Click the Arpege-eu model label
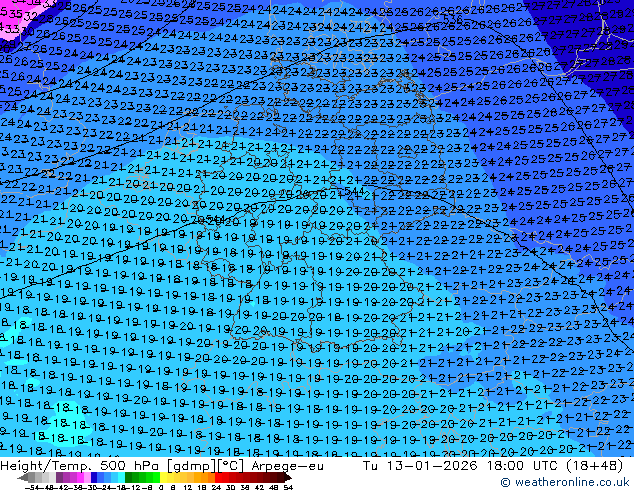The height and width of the screenshot is (490, 634). pyautogui.click(x=287, y=466)
